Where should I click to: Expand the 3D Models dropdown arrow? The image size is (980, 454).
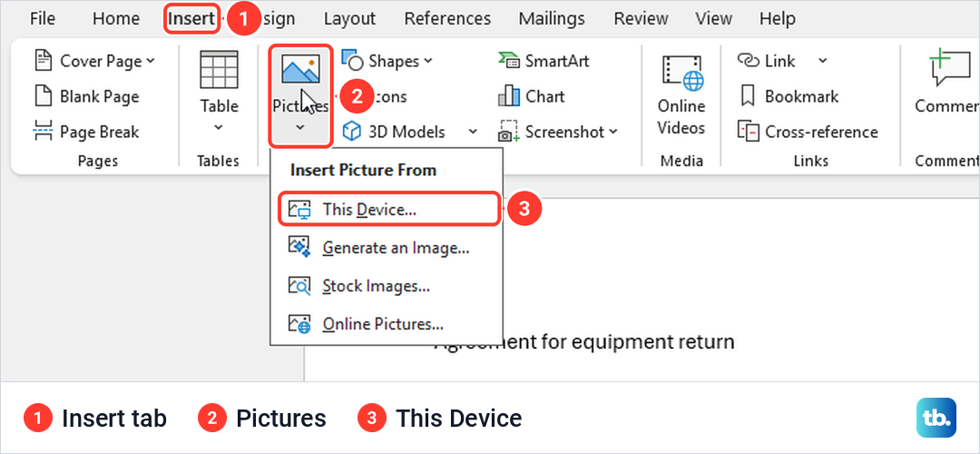tap(473, 132)
